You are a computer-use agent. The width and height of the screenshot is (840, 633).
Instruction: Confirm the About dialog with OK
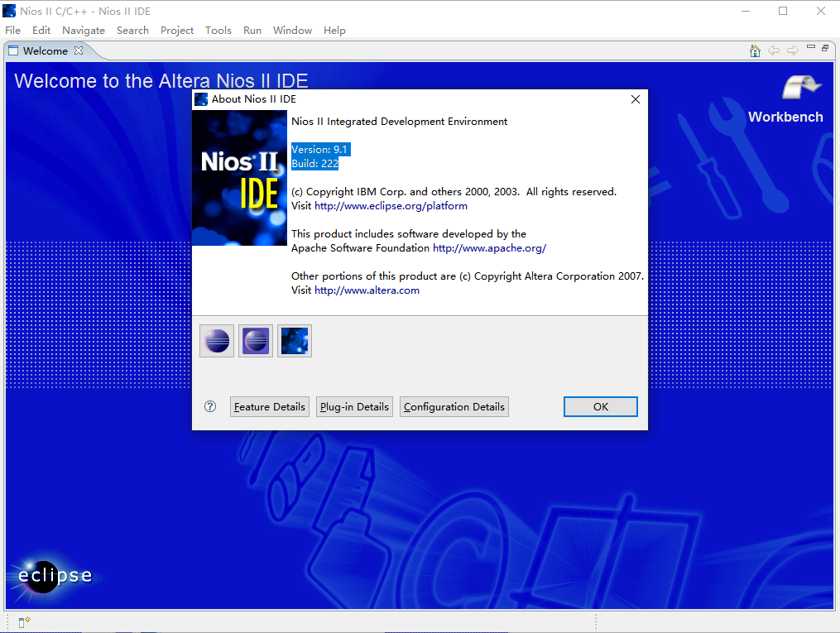[601, 406]
